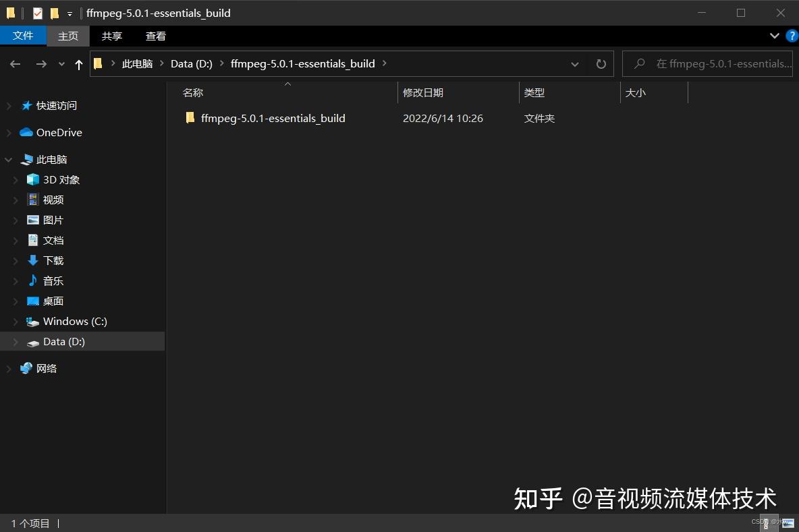Open the ffmpeg-5.0.1-essentials_build folder

click(273, 117)
